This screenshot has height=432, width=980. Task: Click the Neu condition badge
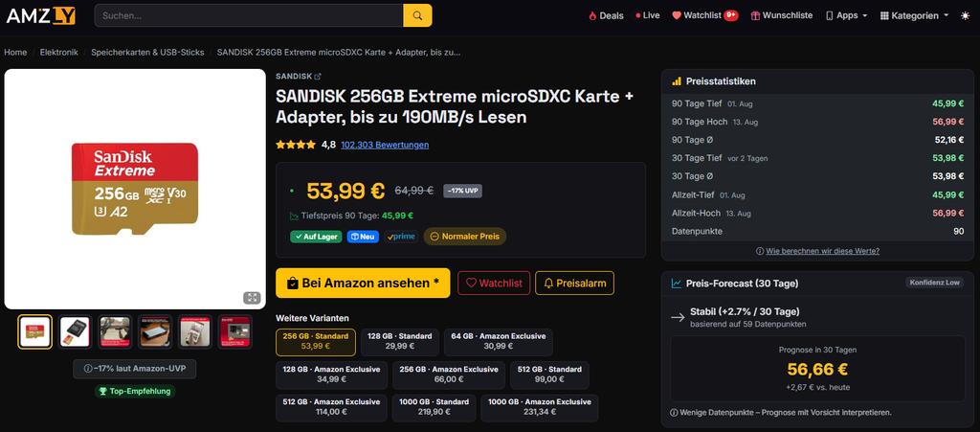(363, 237)
